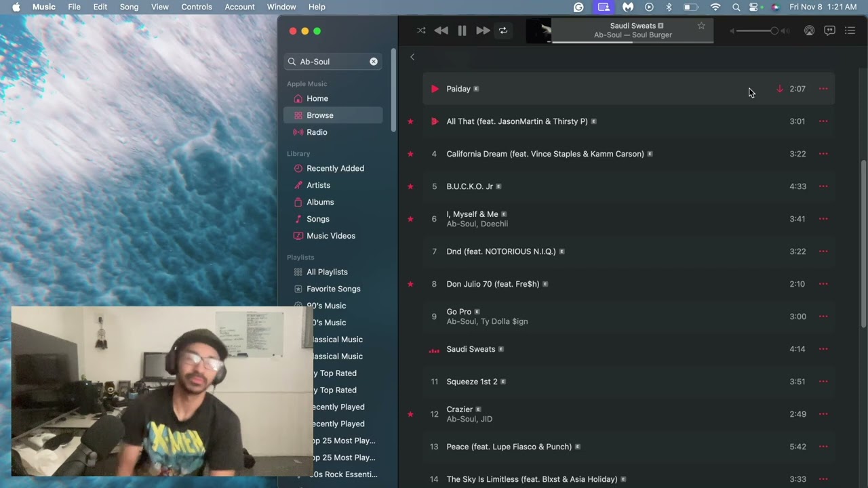This screenshot has height=488, width=868.
Task: Toggle favorite star on California Dream
Action: pyautogui.click(x=410, y=154)
